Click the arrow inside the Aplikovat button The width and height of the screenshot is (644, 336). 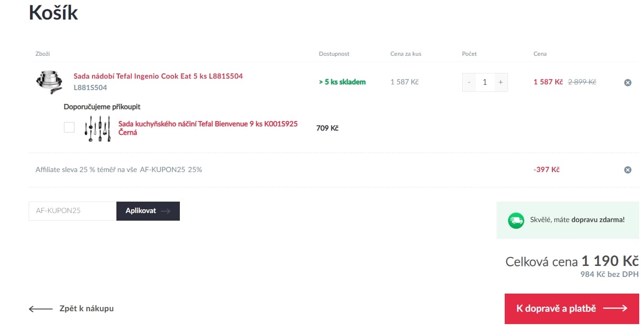coord(166,211)
